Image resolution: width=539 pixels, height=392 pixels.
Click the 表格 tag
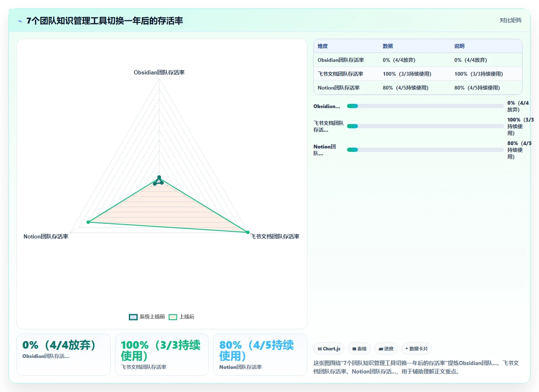(x=359, y=349)
